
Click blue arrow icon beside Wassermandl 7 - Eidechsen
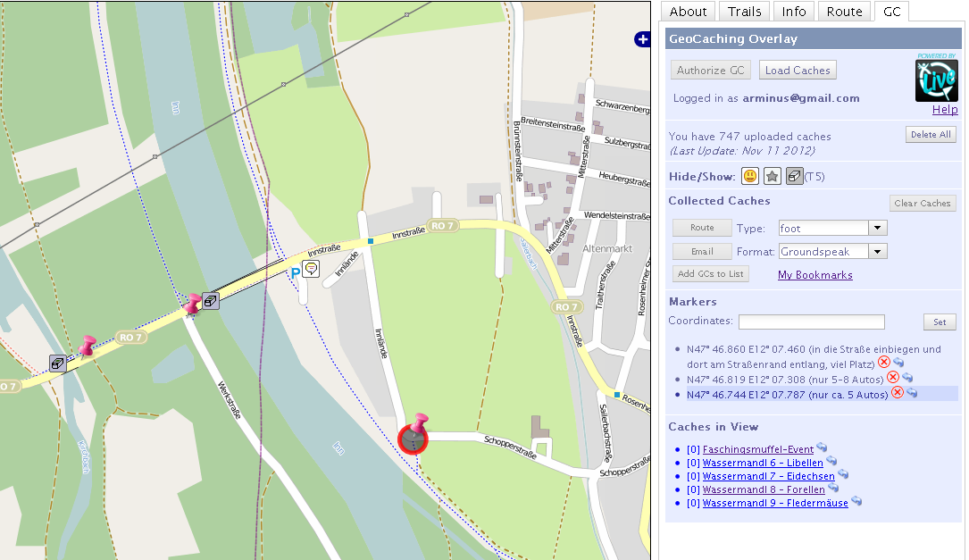(x=843, y=474)
